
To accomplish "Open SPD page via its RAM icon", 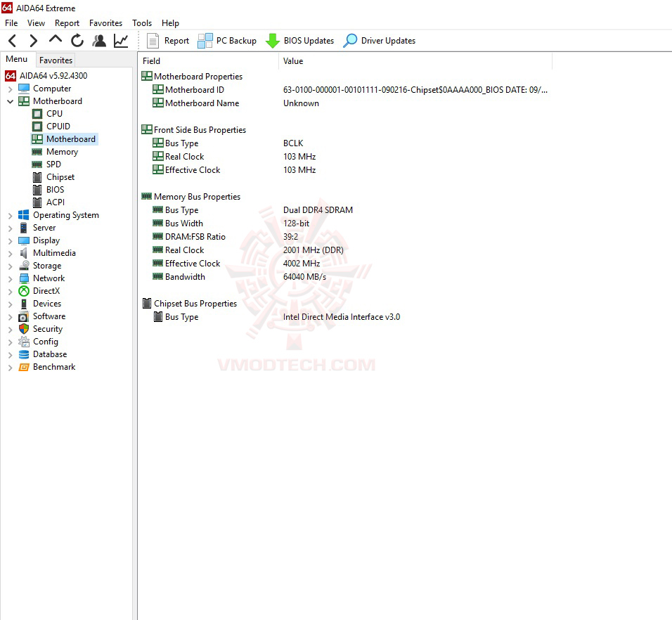I will (x=37, y=164).
